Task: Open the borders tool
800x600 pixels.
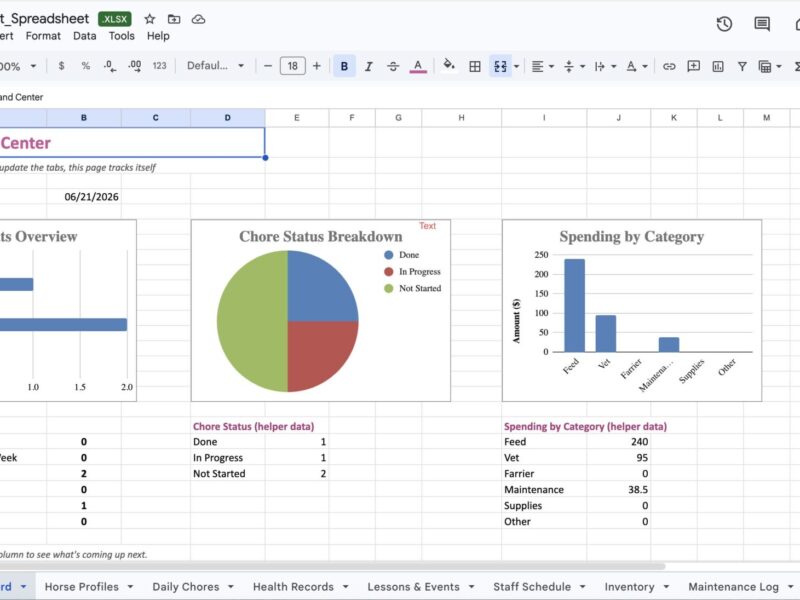Action: coord(474,66)
